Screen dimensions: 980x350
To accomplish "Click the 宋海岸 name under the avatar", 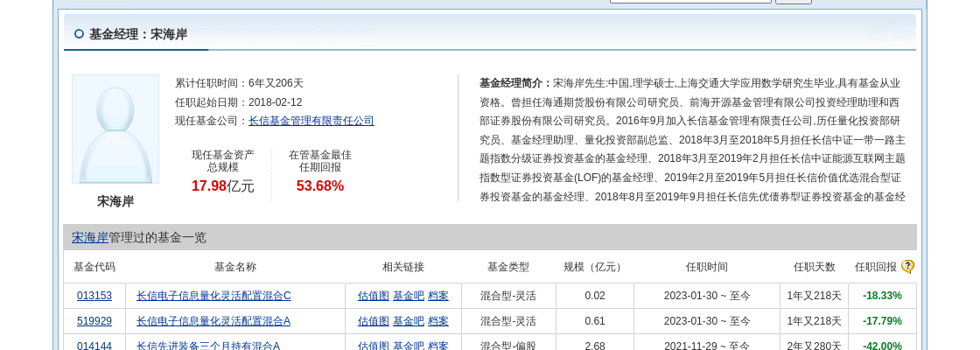I will tap(115, 201).
